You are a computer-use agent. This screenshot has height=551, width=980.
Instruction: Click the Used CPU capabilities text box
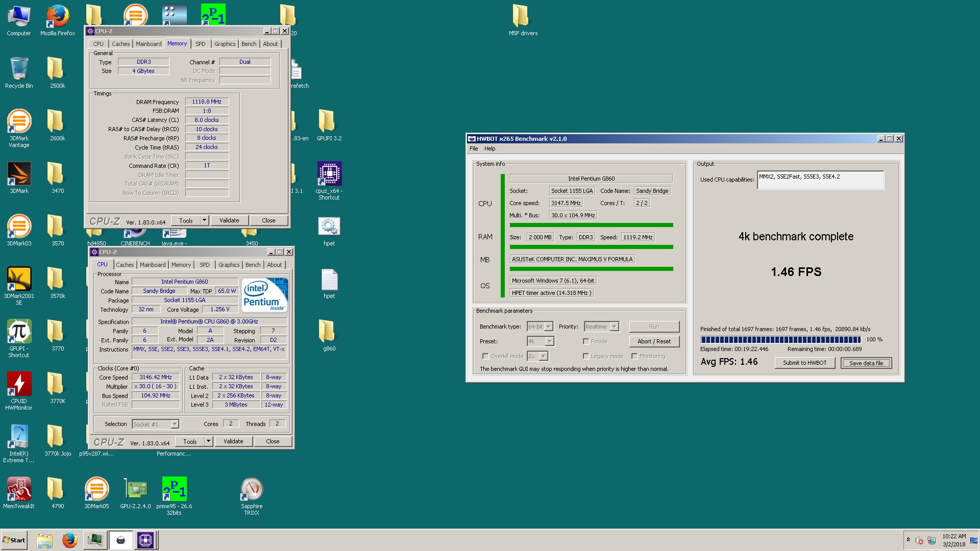click(x=820, y=180)
